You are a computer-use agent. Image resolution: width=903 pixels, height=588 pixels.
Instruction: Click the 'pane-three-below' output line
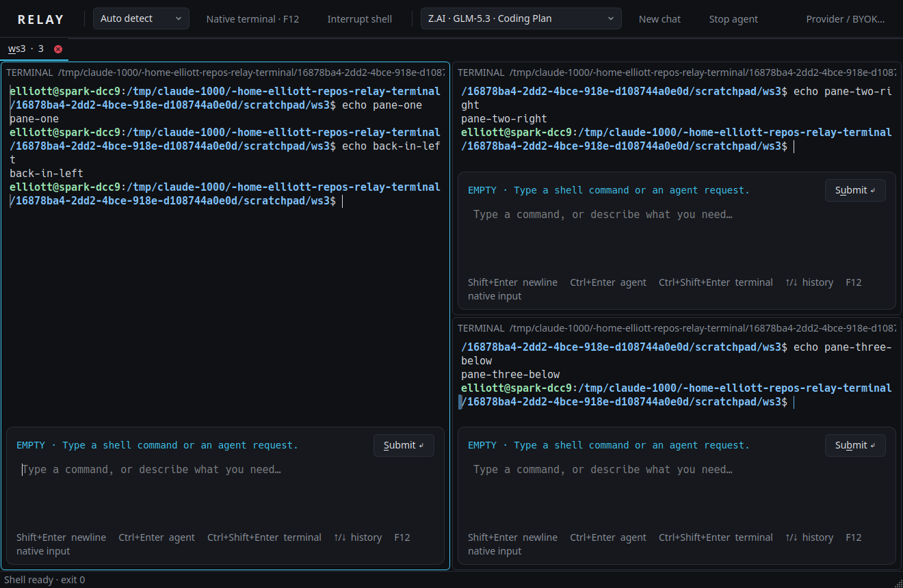point(510,375)
